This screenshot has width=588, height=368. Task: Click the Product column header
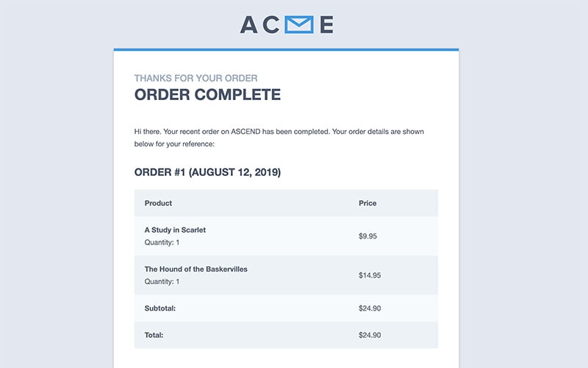[158, 203]
